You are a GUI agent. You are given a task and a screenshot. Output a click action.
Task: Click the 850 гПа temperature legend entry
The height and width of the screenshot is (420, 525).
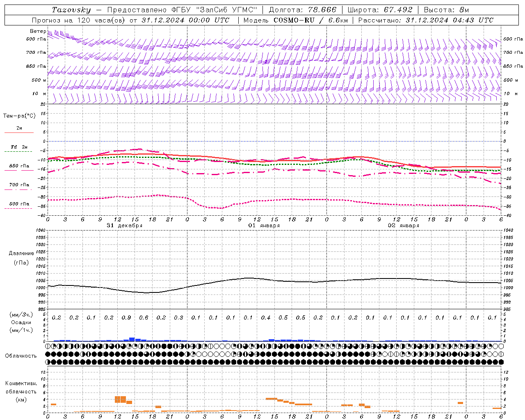(19, 166)
